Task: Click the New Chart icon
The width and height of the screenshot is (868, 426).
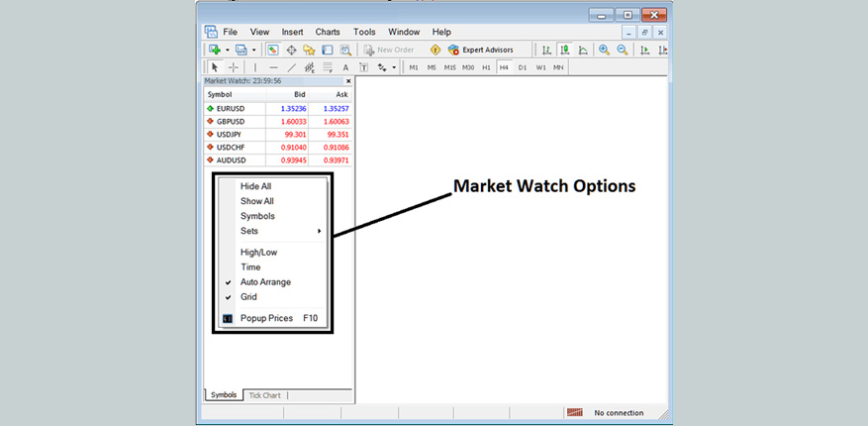Action: pos(214,50)
